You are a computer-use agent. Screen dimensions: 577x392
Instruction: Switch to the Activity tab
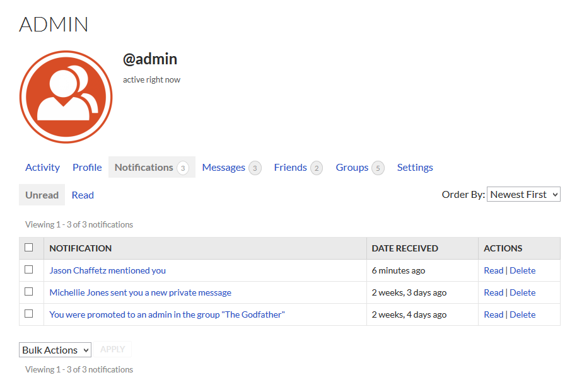(x=42, y=167)
